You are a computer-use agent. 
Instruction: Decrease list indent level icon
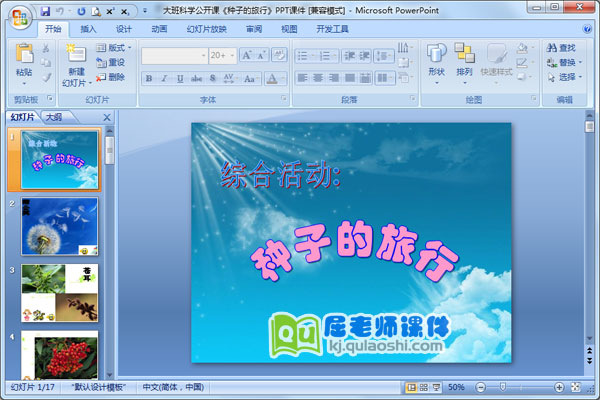(x=349, y=56)
